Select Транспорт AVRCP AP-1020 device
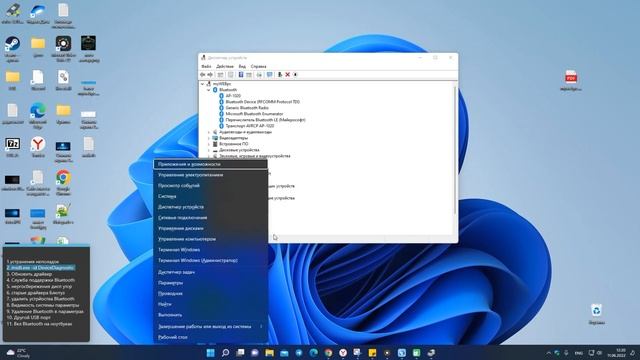Viewport: 640px width, 360px height. (250, 126)
